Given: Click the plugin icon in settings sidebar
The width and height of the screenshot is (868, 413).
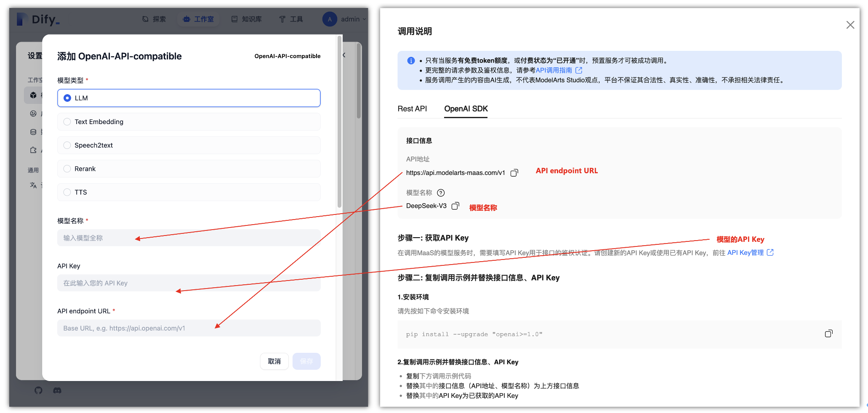Looking at the screenshot, I should click(33, 150).
